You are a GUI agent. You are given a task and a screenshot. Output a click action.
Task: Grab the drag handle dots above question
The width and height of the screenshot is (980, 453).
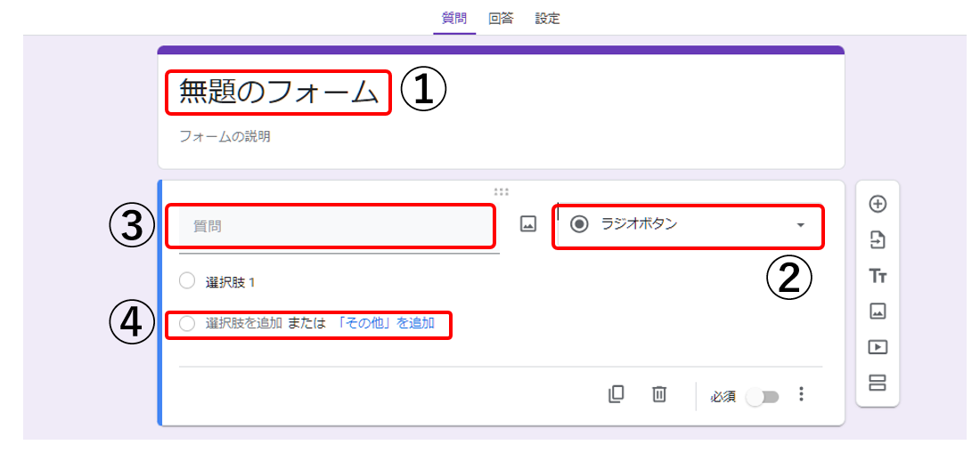(x=501, y=191)
